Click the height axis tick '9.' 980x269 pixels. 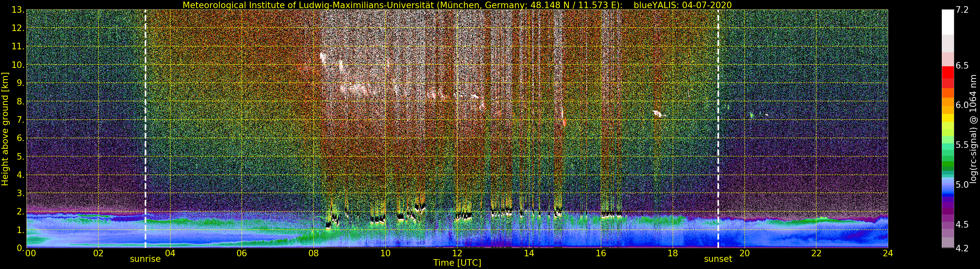21,83
